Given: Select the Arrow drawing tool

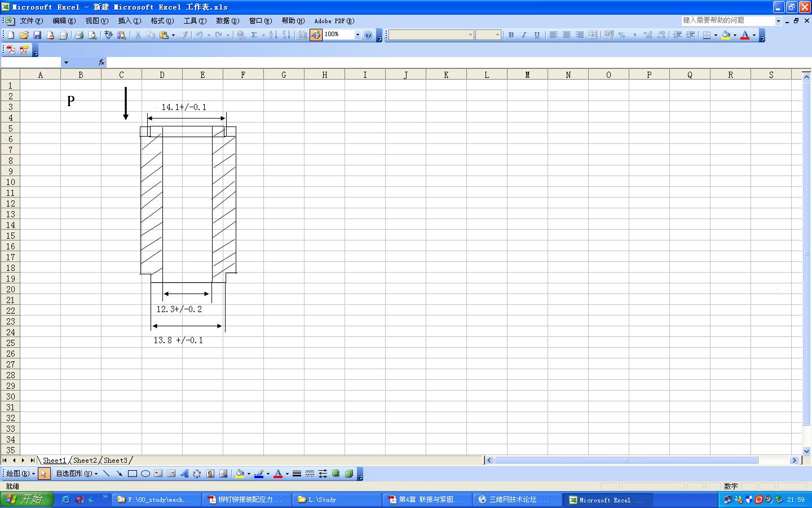Looking at the screenshot, I should click(x=119, y=474).
